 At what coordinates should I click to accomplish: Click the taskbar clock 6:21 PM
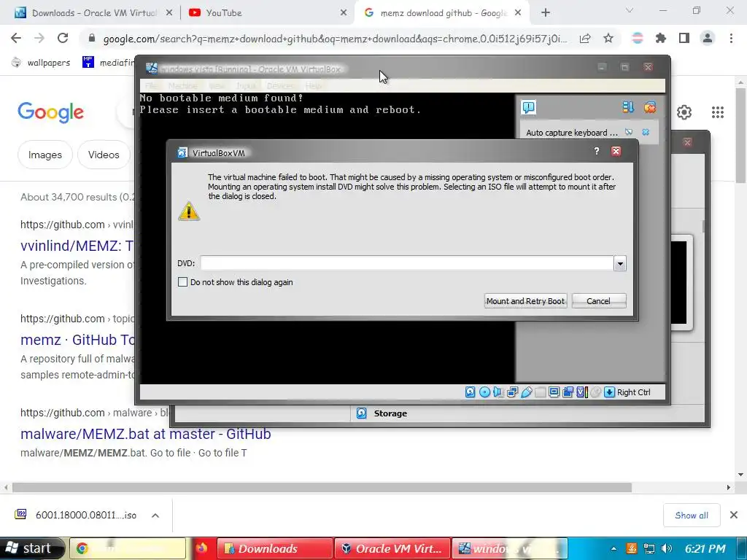pos(705,548)
